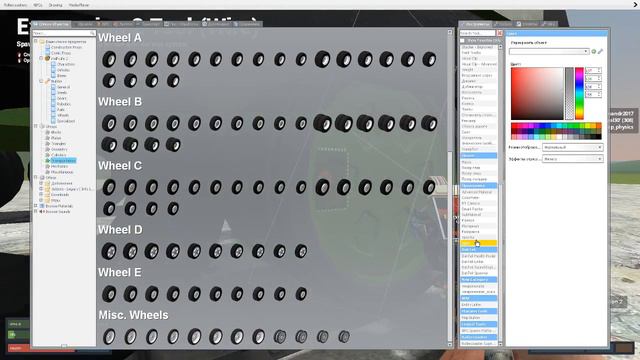Spawn the first wheel model under Wheel E
The width and height of the screenshot is (640, 360).
109,294
